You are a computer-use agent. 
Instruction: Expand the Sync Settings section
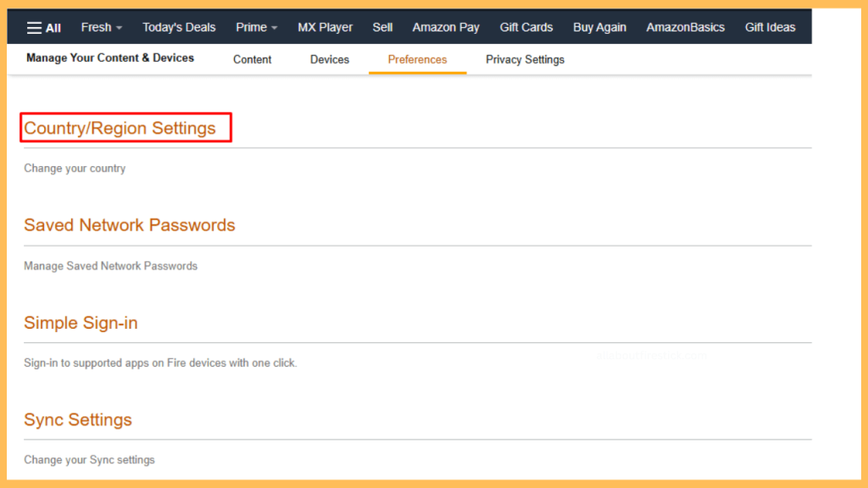[78, 420]
